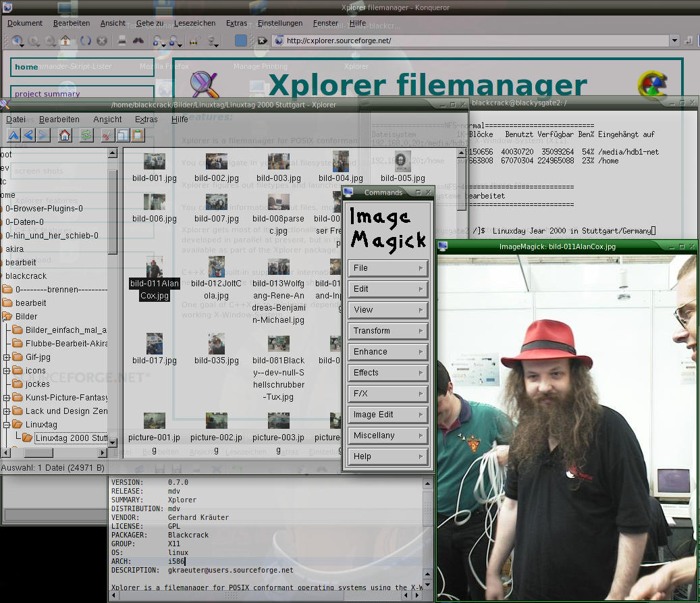Go to home folder in Xplorer toolbar

click(x=65, y=135)
